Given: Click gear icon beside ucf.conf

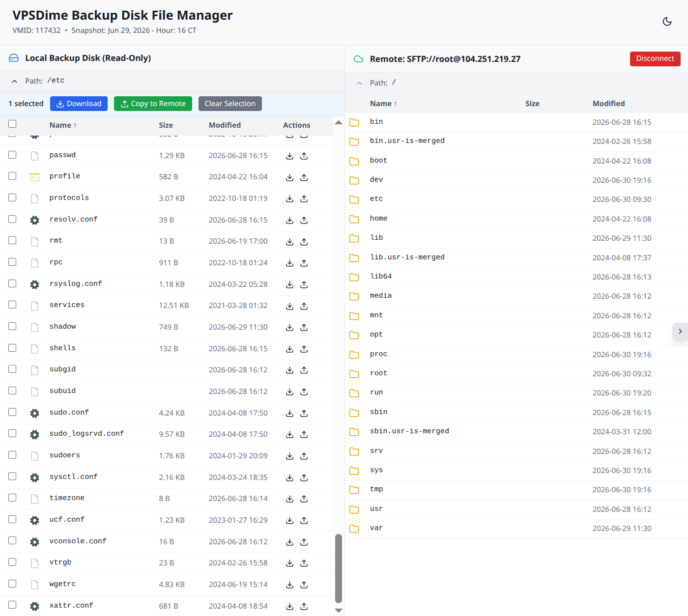Looking at the screenshot, I should (x=34, y=520).
